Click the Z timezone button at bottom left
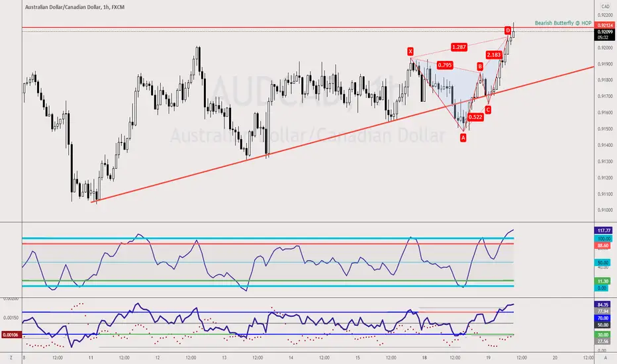 tap(11, 357)
